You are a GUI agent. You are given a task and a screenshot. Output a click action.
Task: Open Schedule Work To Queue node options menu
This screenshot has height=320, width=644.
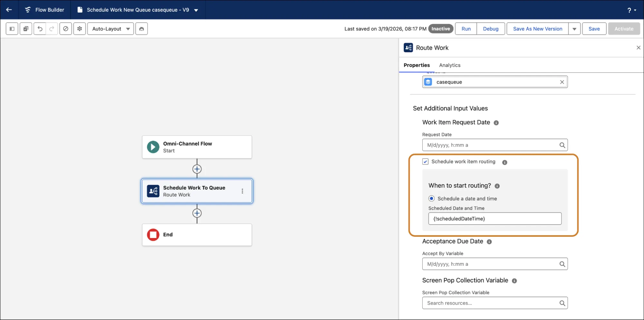242,191
